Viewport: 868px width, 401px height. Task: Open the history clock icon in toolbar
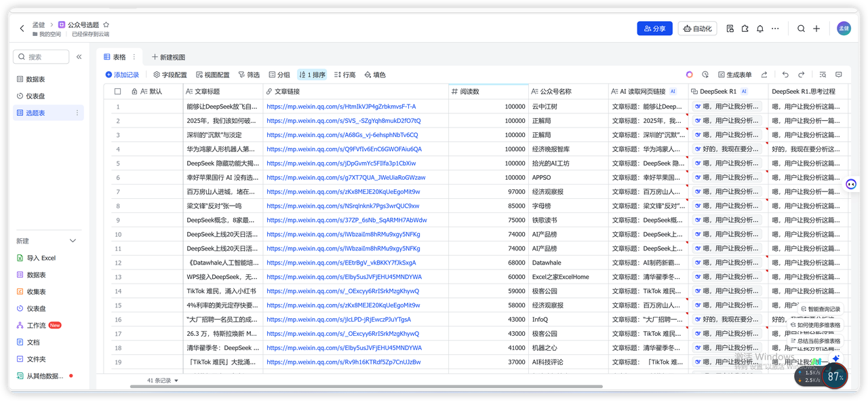click(705, 75)
